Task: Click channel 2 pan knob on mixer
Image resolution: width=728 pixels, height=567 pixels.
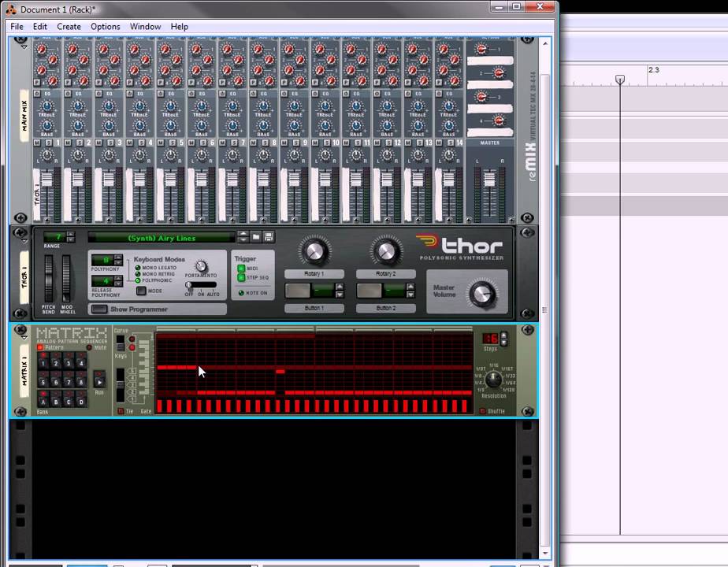Action: tap(77, 155)
